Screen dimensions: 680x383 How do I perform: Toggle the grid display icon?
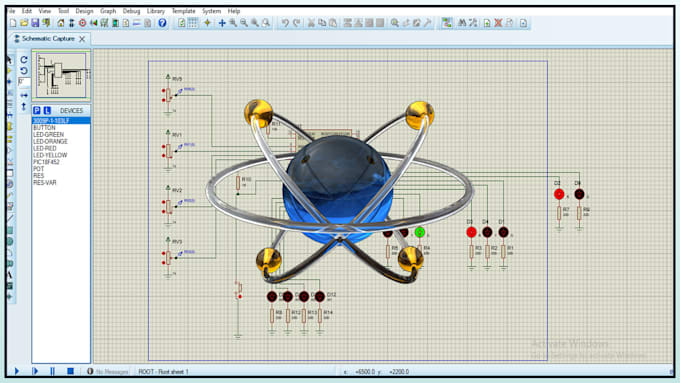tap(192, 23)
